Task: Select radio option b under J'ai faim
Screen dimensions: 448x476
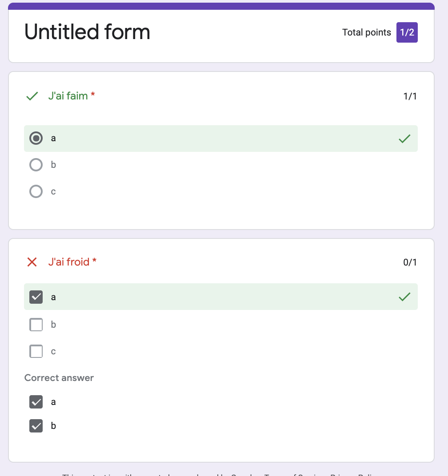Action: (36, 165)
